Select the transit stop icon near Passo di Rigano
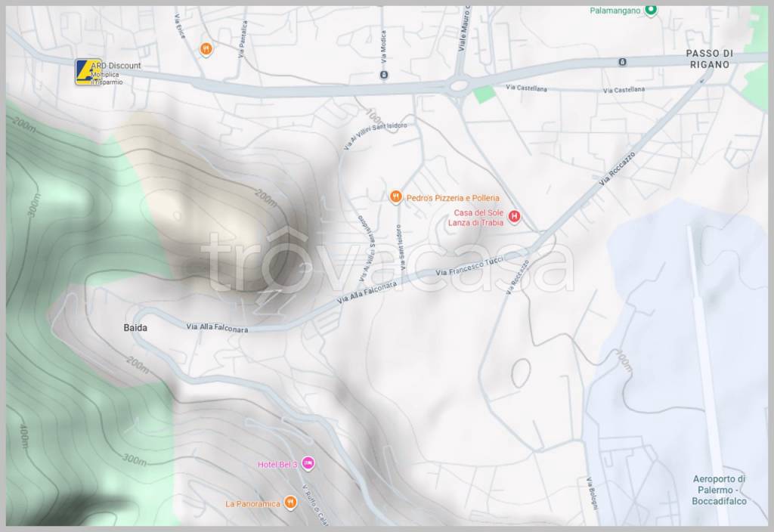 [622, 62]
